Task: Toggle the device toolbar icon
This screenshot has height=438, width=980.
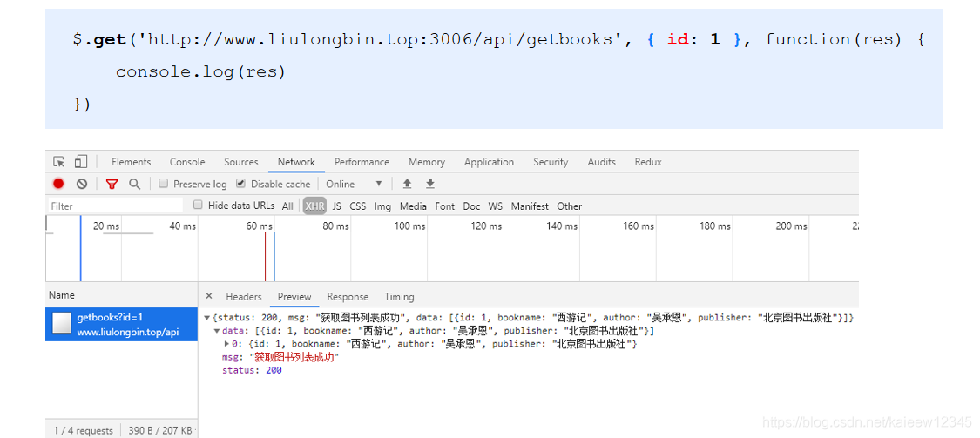Action: tap(81, 162)
